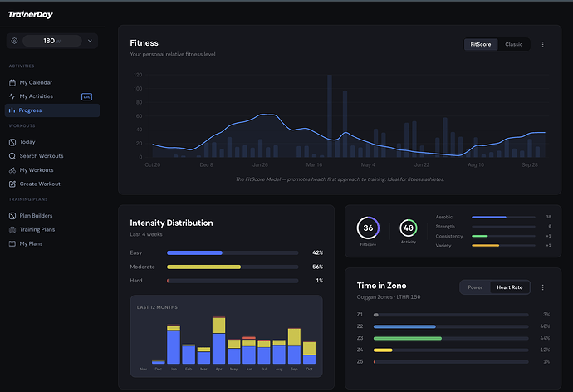Image resolution: width=573 pixels, height=392 pixels.
Task: Click the Hard intensity bar
Action: (x=233, y=281)
